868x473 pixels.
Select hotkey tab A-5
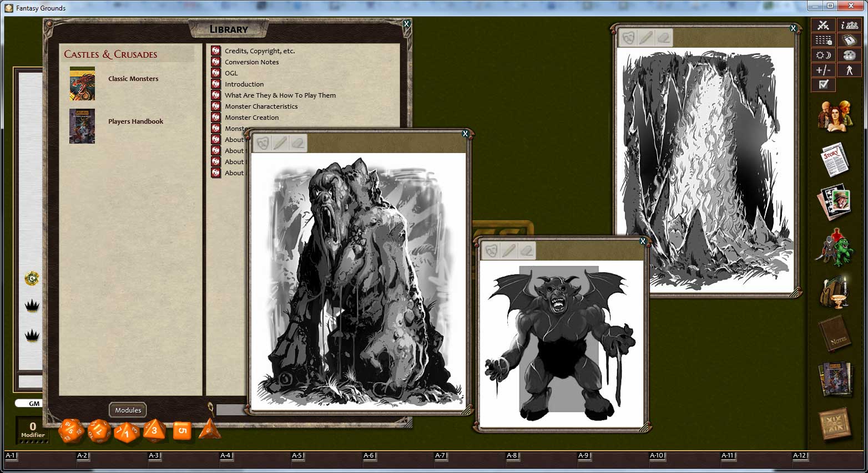(x=296, y=455)
